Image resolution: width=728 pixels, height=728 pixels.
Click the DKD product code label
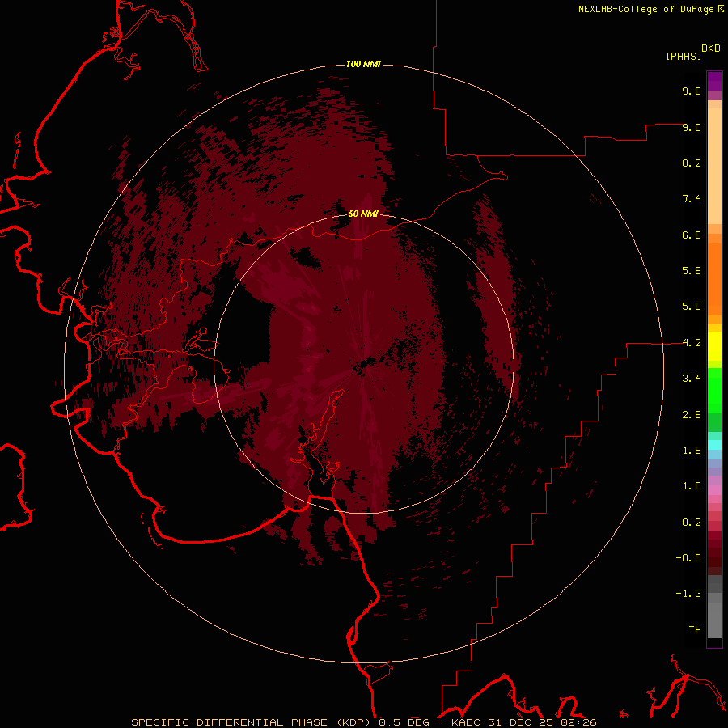click(711, 49)
